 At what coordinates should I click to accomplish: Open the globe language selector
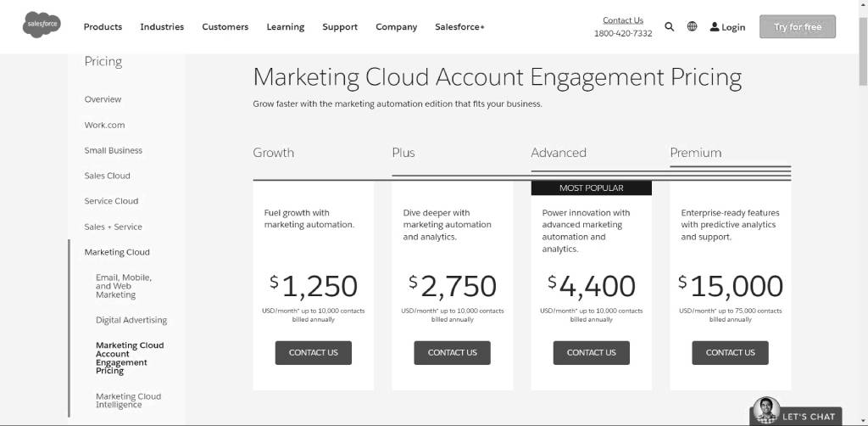692,26
